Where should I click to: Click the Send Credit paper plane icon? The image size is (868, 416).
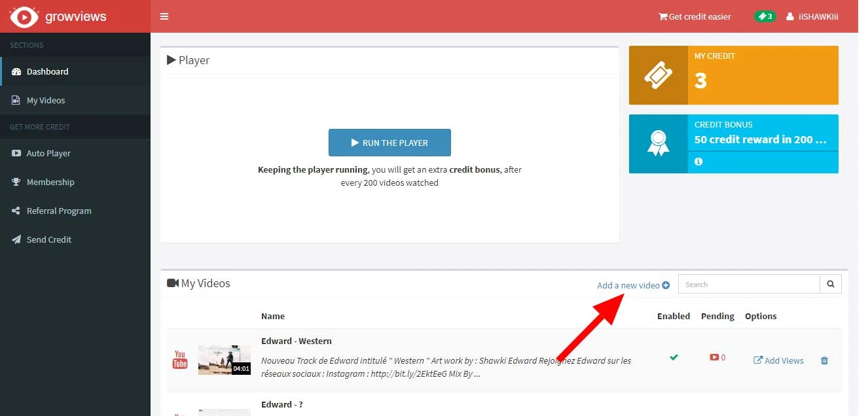[x=16, y=239]
